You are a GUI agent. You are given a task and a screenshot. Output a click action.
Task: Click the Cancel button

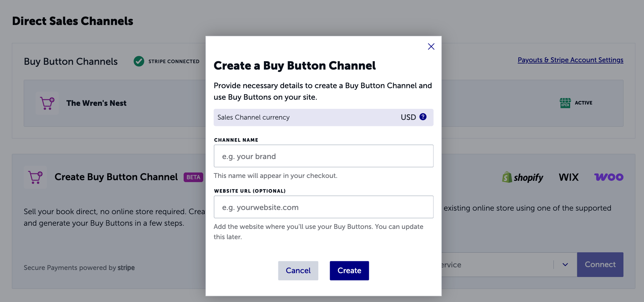click(298, 271)
